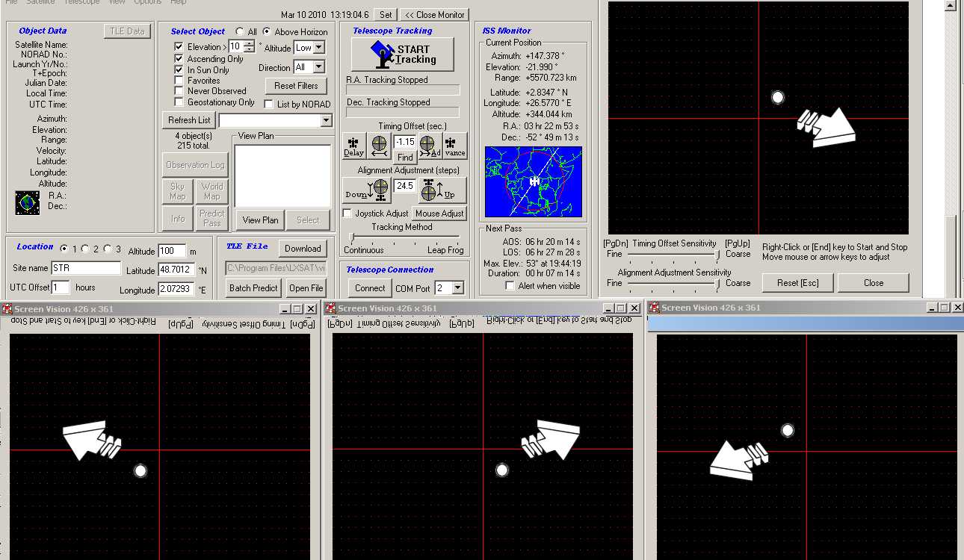This screenshot has height=560, width=964.
Task: Click the Mouse Adjust button
Action: point(439,214)
